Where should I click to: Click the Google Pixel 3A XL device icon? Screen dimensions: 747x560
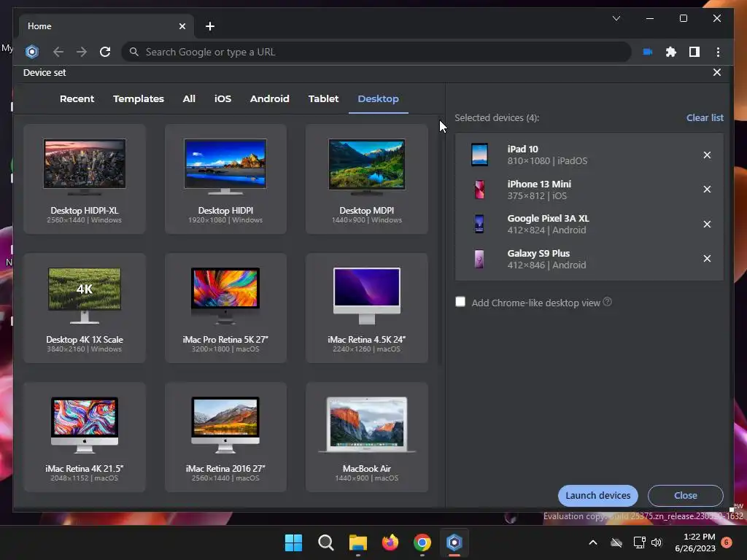point(479,224)
